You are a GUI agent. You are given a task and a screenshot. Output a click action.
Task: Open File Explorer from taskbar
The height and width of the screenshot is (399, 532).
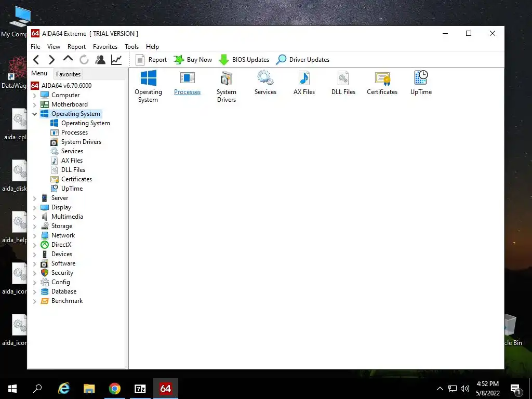89,389
